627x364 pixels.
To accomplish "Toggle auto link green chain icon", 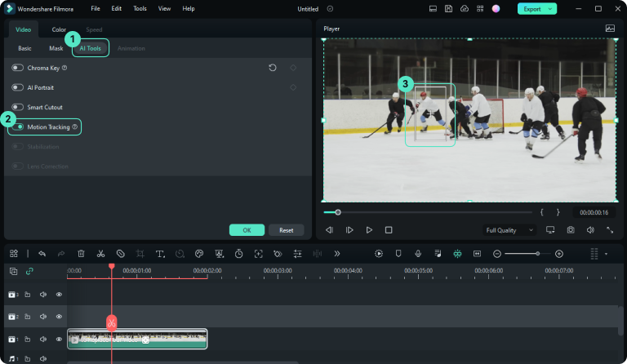I will point(29,271).
